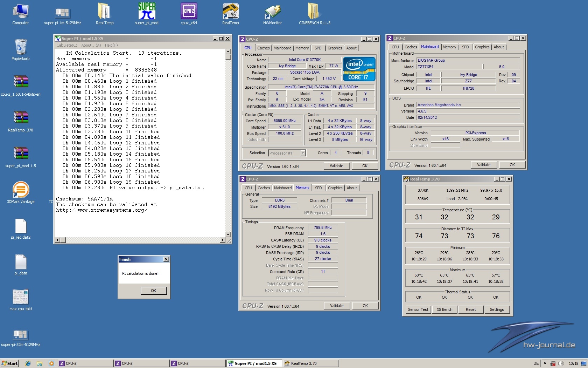Select About tab in Memory CPU-Z window
The image size is (588, 368).
[352, 188]
